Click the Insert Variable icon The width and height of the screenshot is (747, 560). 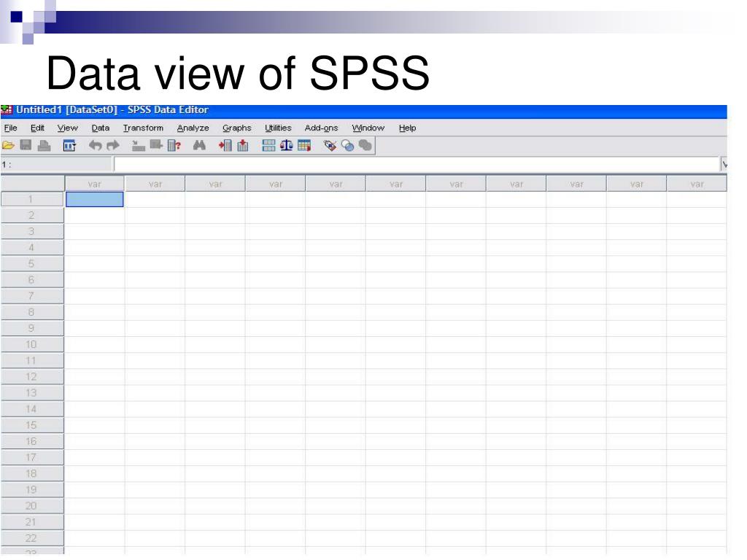click(x=243, y=146)
